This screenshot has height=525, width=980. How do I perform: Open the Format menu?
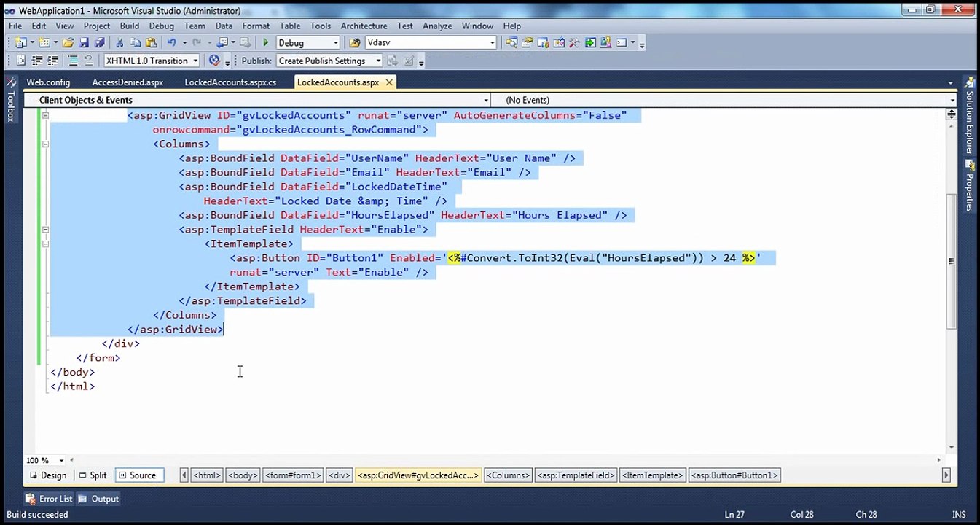256,26
